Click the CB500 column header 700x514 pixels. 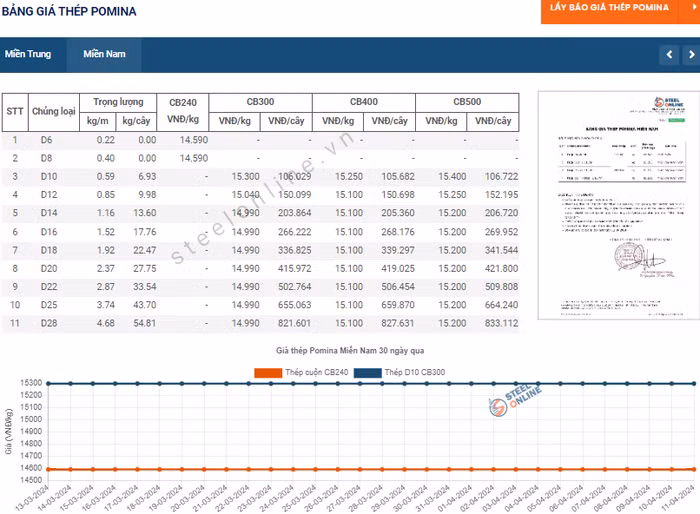467,102
